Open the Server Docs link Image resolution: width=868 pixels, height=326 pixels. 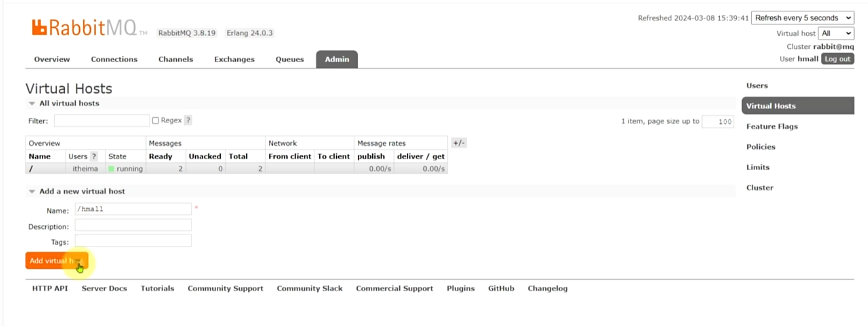[x=104, y=288]
